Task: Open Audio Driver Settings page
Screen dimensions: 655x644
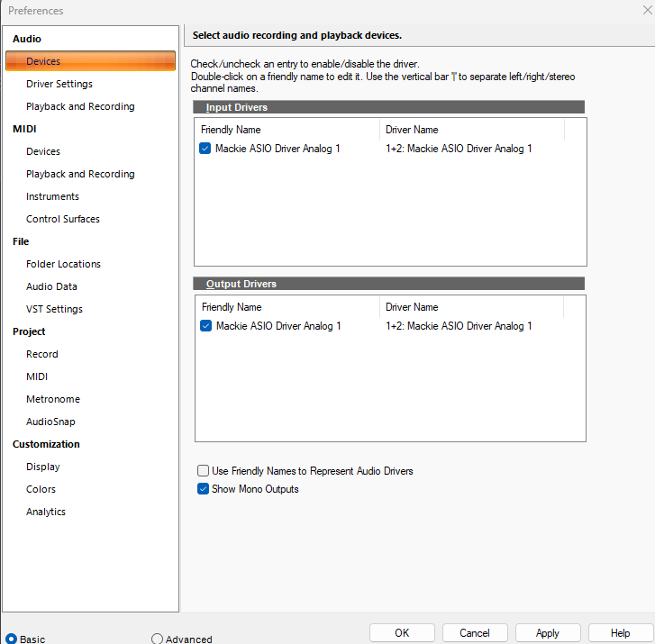Action: [59, 84]
